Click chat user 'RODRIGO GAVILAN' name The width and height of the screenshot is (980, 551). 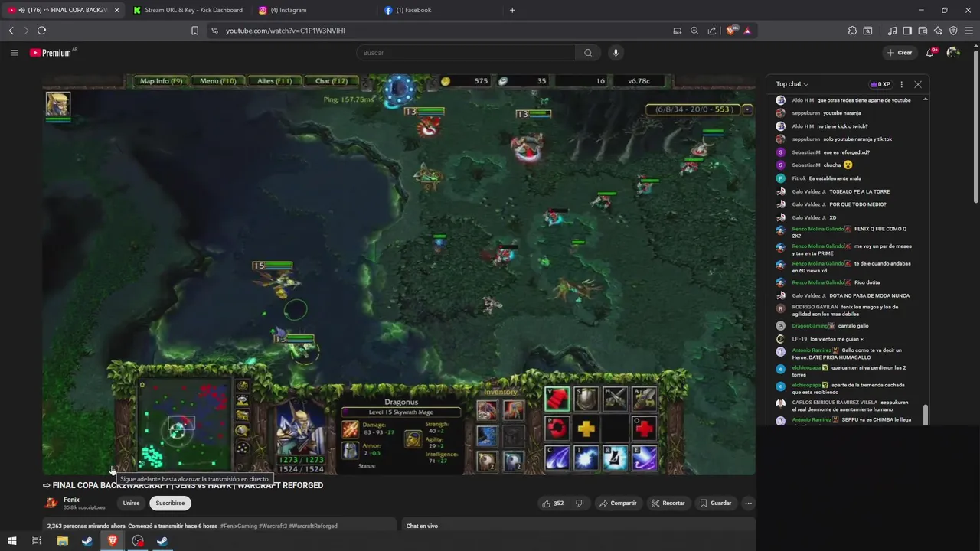point(815,307)
